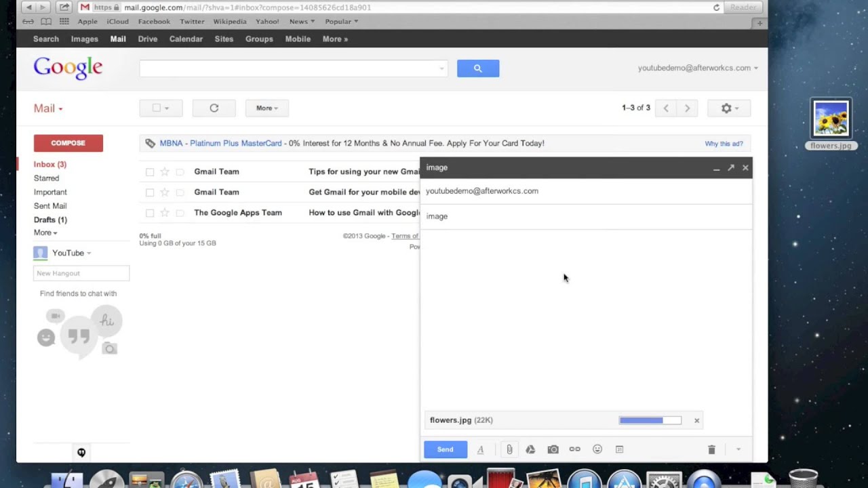Select checkbox for first Gmail Team email
This screenshot has height=488, width=868.
tap(150, 172)
